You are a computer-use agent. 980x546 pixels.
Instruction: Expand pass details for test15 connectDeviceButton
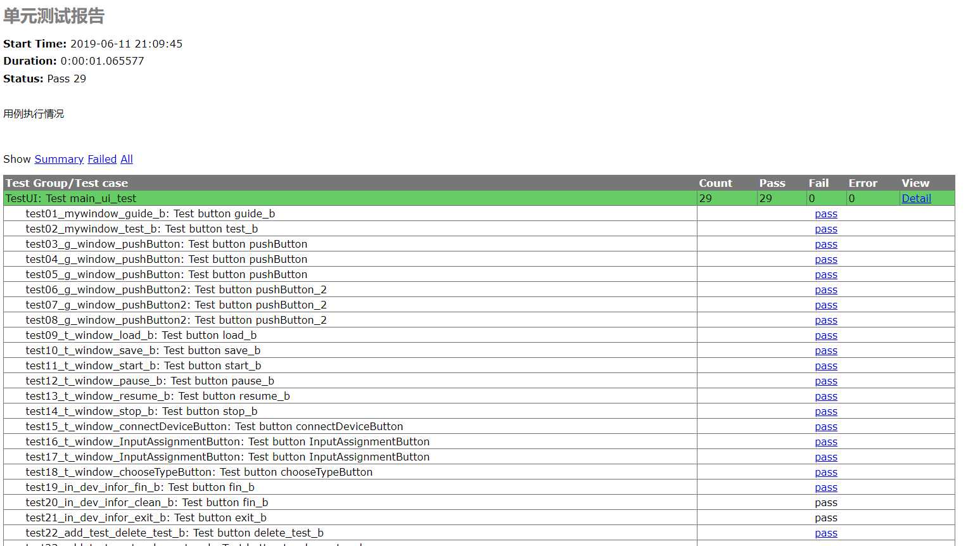pyautogui.click(x=826, y=426)
